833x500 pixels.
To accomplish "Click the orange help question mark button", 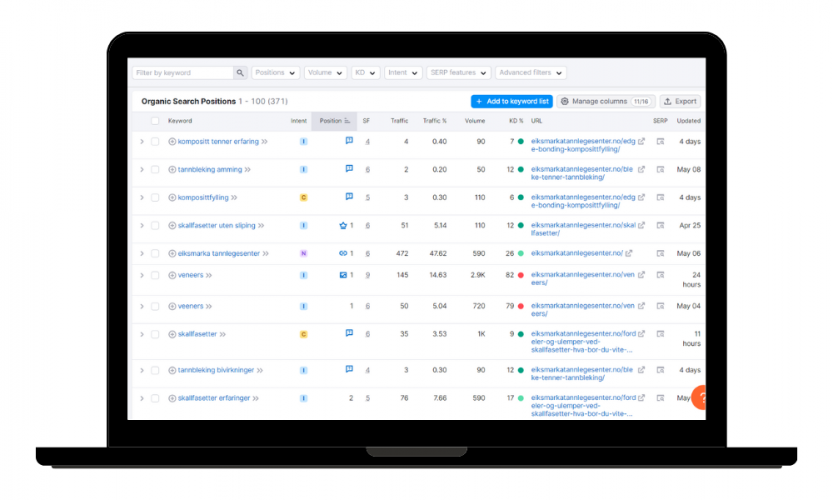I will (x=699, y=397).
